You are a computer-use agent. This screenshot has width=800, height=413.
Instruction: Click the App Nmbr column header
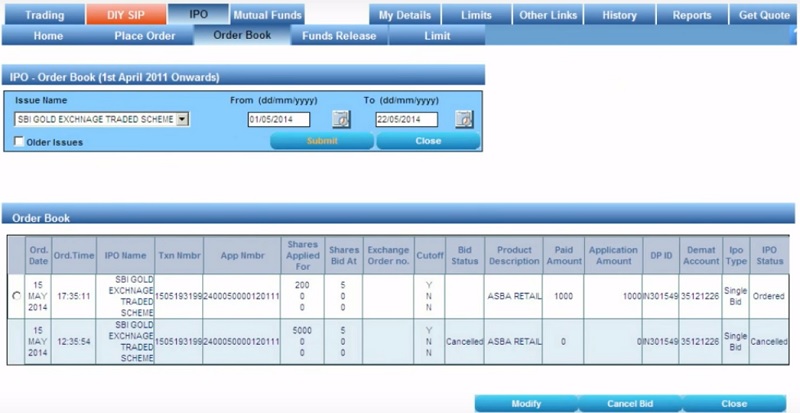[x=242, y=255]
